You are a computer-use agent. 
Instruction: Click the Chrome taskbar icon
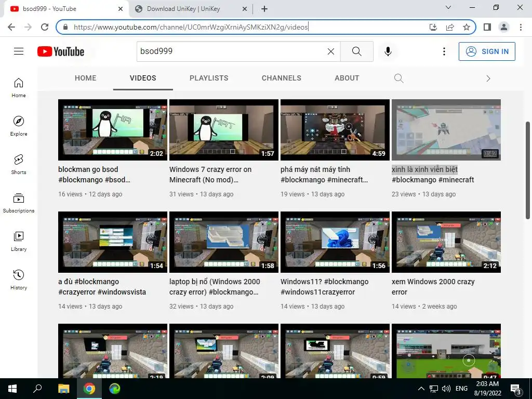[x=89, y=389]
